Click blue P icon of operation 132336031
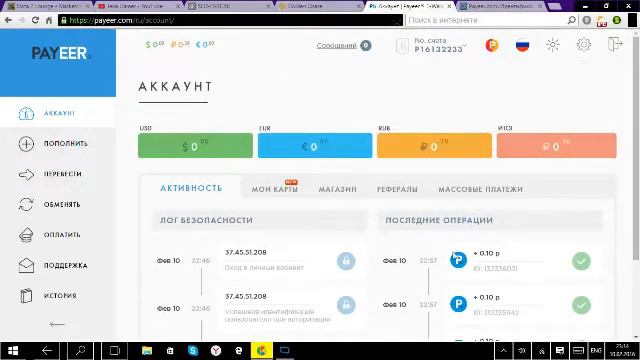 tap(458, 260)
